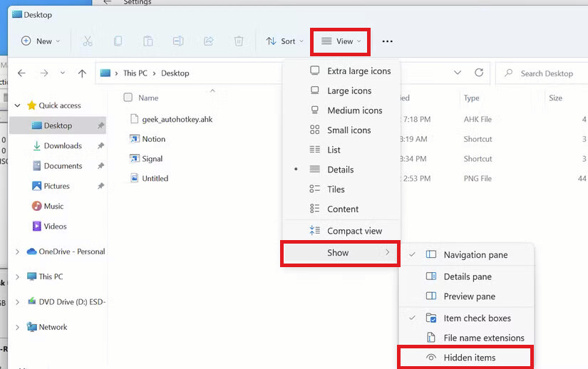The width and height of the screenshot is (588, 369).
Task: Click the Cut scissors icon in toolbar
Action: pyautogui.click(x=88, y=41)
